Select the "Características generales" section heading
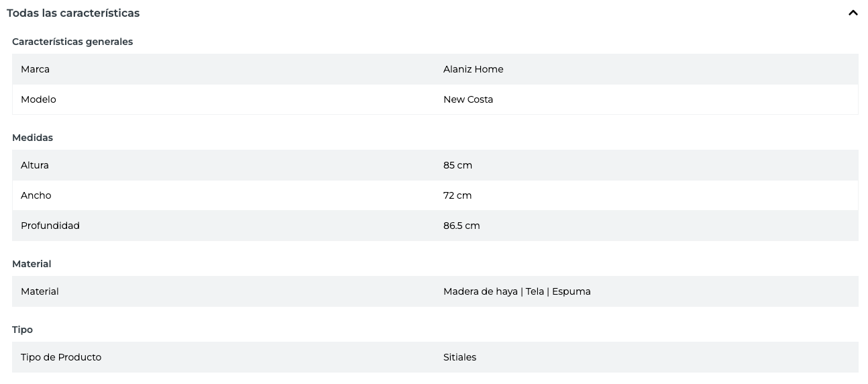 tap(72, 42)
